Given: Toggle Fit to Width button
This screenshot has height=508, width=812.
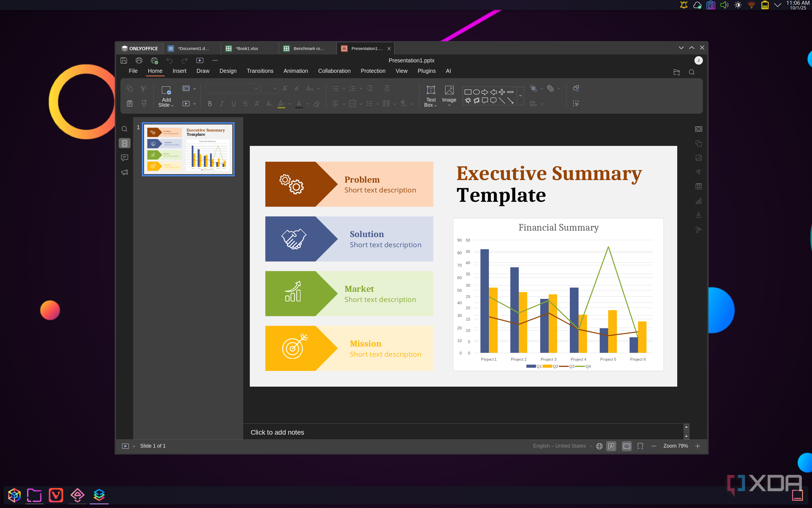Looking at the screenshot, I should (640, 446).
